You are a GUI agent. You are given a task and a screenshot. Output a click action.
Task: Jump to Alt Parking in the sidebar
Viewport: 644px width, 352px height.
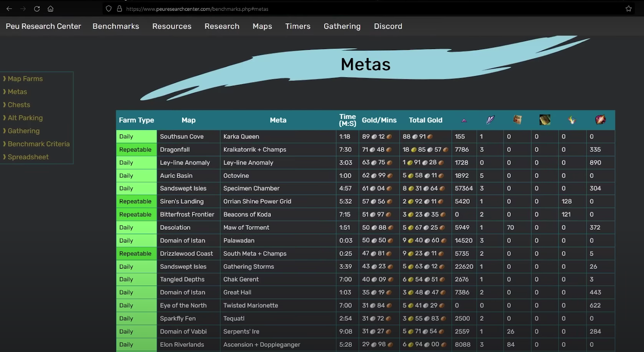point(25,118)
